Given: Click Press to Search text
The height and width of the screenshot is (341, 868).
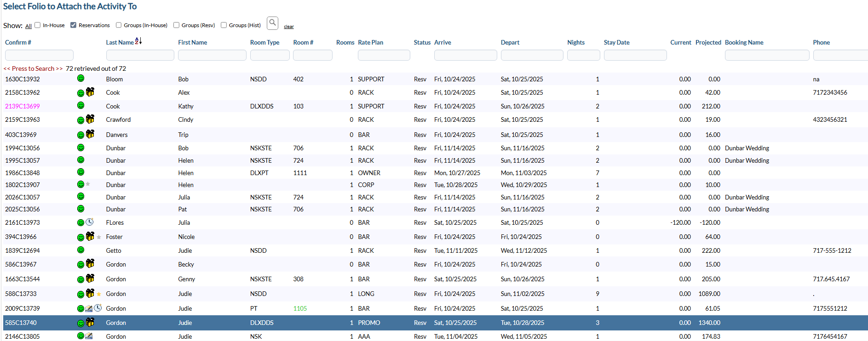Looking at the screenshot, I should [x=33, y=68].
